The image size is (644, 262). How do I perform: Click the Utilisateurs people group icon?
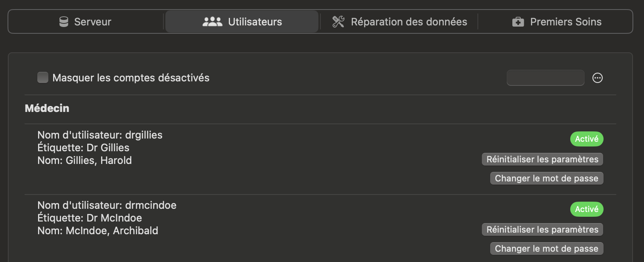tap(213, 22)
